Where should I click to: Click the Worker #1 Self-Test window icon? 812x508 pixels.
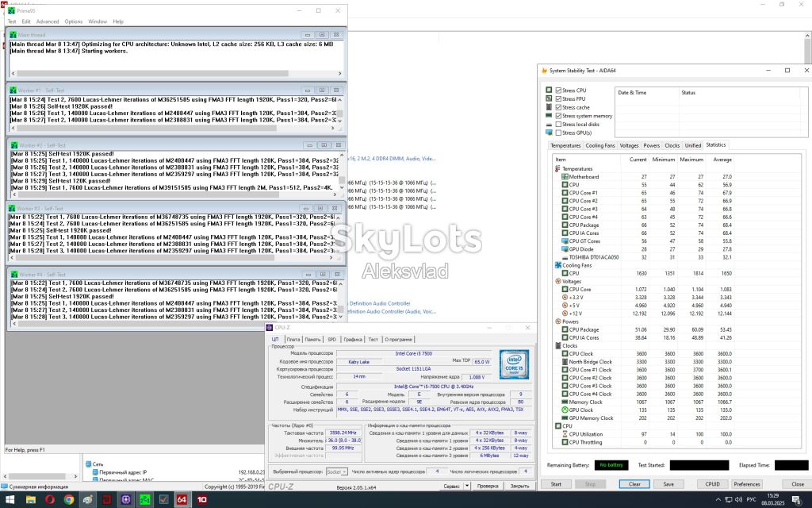13,90
